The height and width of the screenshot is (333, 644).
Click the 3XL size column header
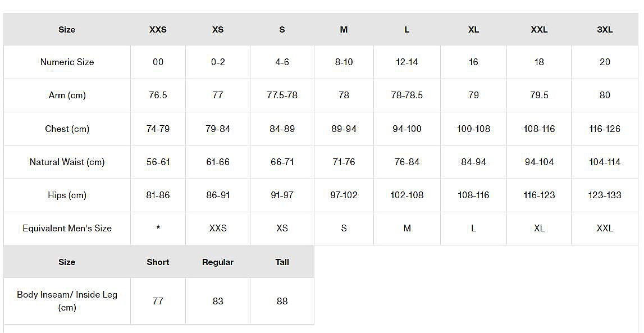click(x=604, y=30)
